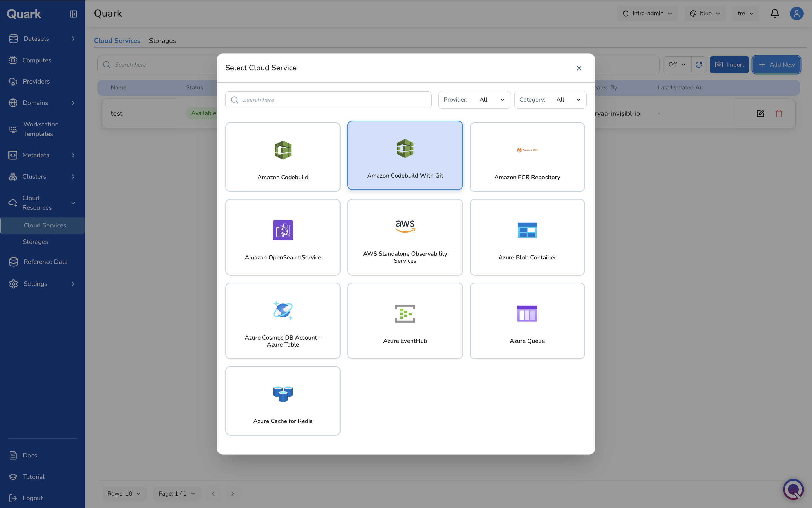This screenshot has height=508, width=812.
Task: Switch to the Storages tab
Action: 162,41
